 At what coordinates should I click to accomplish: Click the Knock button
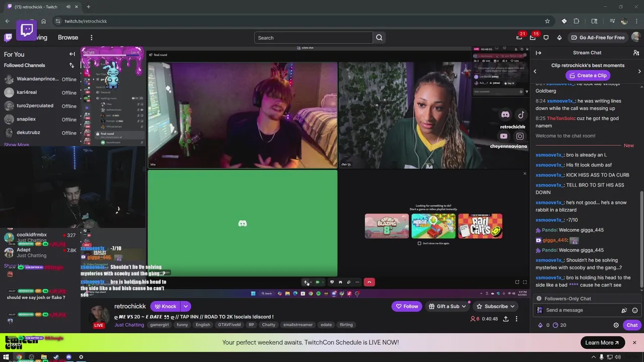(x=166, y=306)
